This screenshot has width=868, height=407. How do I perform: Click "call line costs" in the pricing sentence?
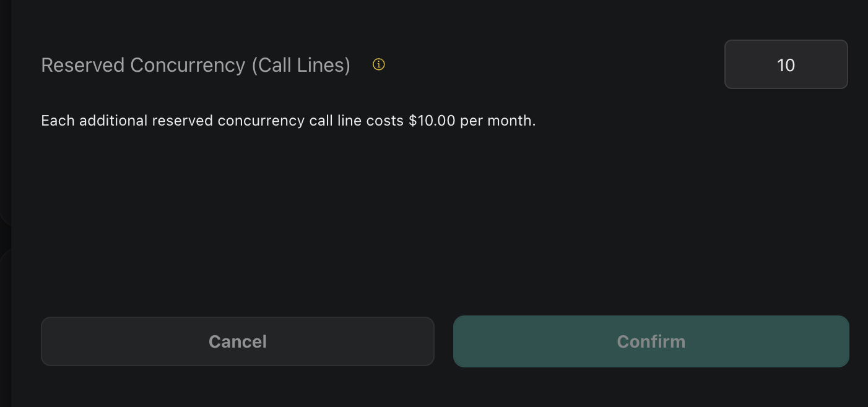tap(356, 121)
